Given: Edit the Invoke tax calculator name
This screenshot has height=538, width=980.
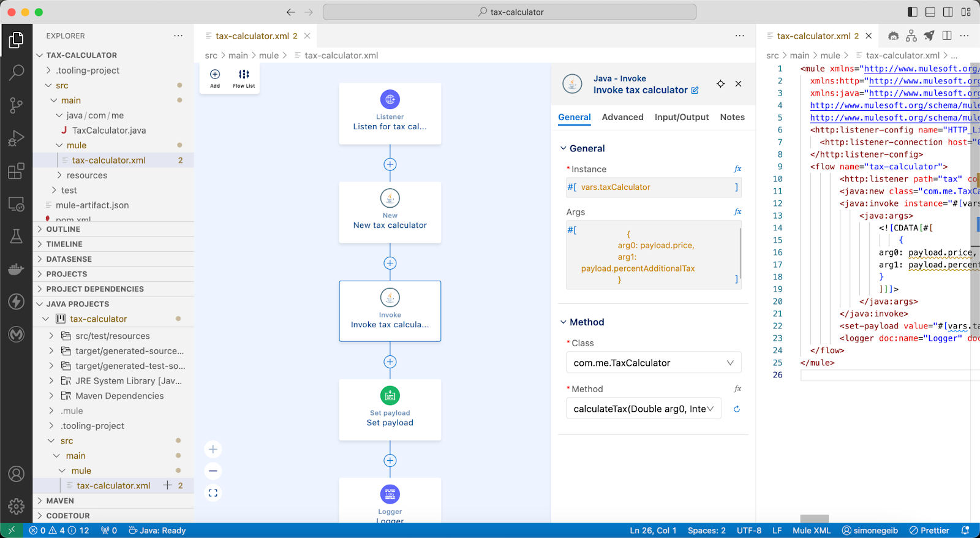Looking at the screenshot, I should tap(695, 90).
